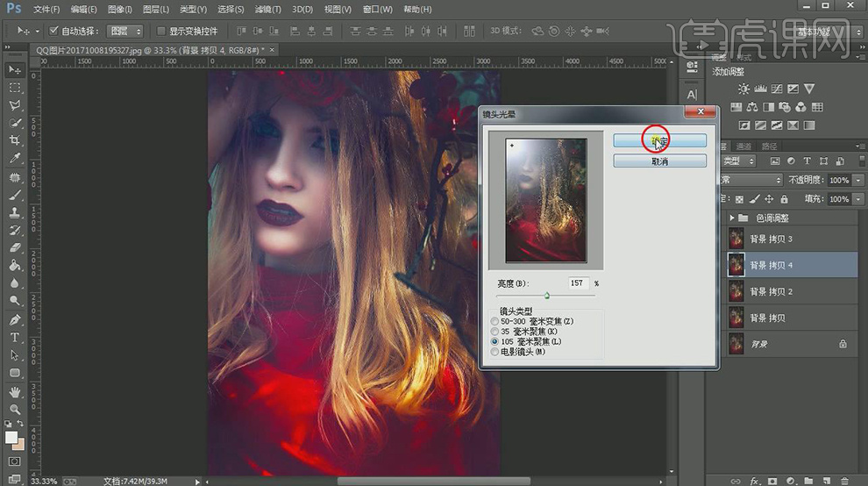868x486 pixels.
Task: Select the Move tool in toolbar
Action: tap(15, 70)
